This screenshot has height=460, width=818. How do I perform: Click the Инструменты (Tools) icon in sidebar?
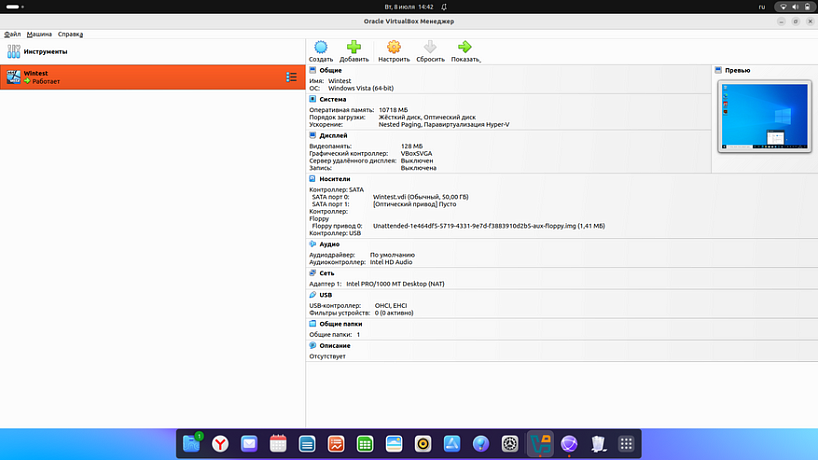(14, 51)
